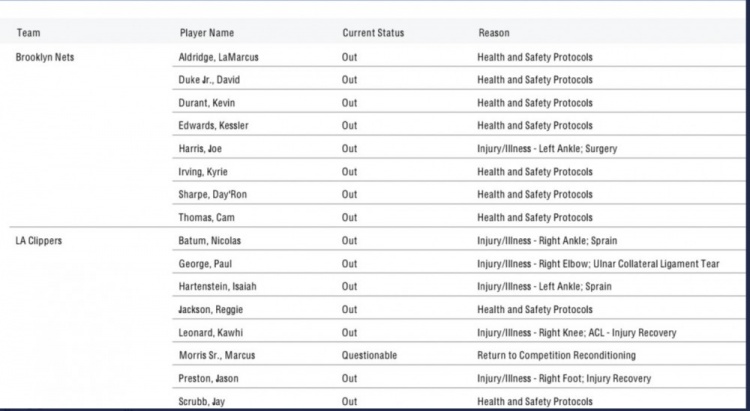Select the Brooklyn Nets team cell
Screen dimensions: 750x411
45,57
